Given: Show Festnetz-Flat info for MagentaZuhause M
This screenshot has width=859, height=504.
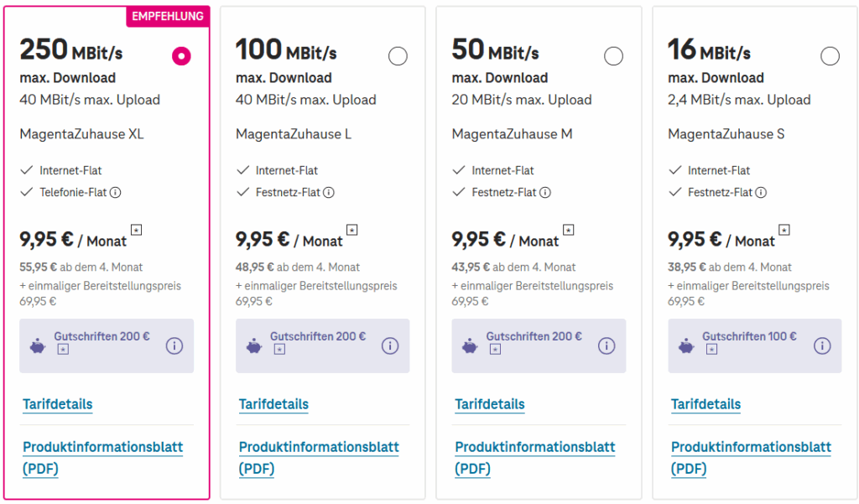Looking at the screenshot, I should [545, 192].
